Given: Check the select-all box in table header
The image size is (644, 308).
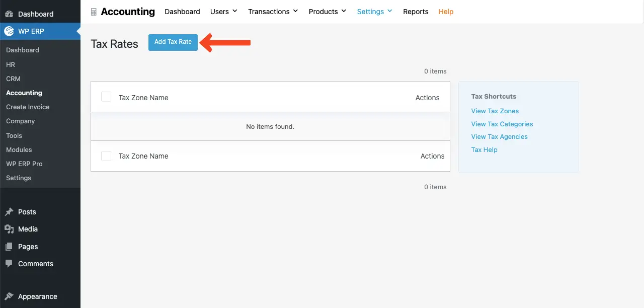Looking at the screenshot, I should (106, 97).
